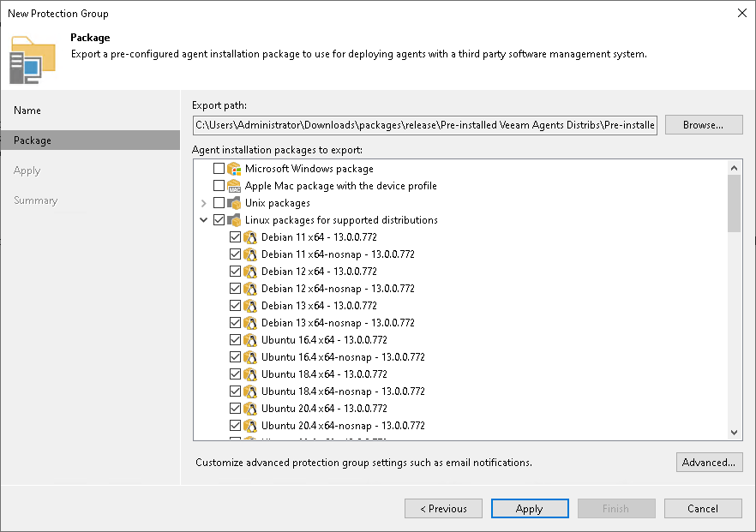756x532 pixels.
Task: Click penguin icon for Ubuntu 18.4 x64
Action: click(250, 374)
